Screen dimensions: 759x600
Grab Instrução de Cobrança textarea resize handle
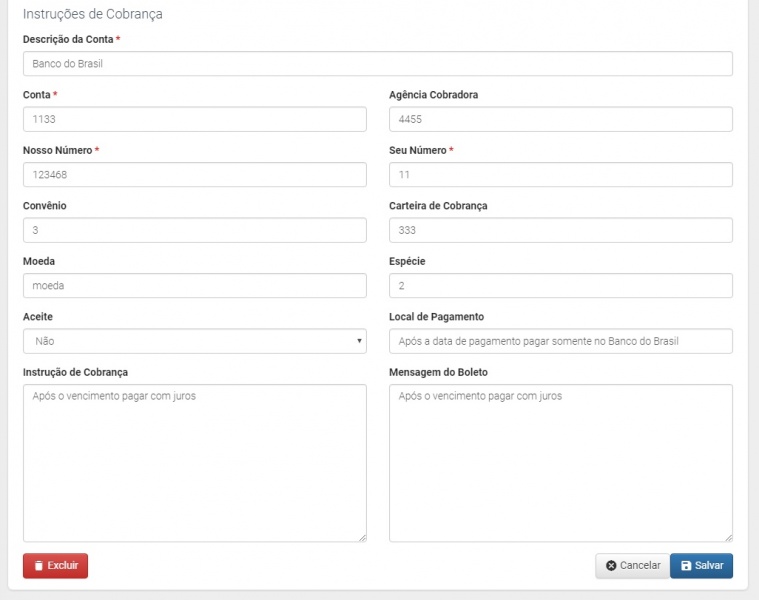pos(363,538)
